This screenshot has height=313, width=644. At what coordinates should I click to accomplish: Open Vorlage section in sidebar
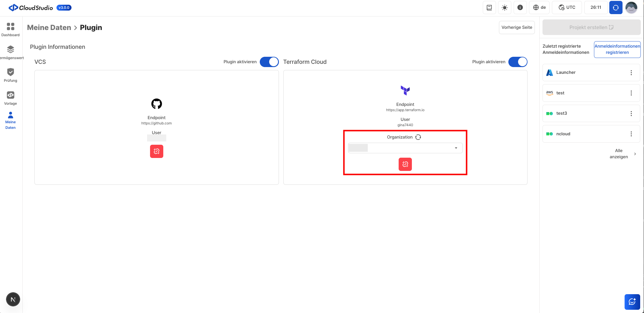[x=11, y=98]
